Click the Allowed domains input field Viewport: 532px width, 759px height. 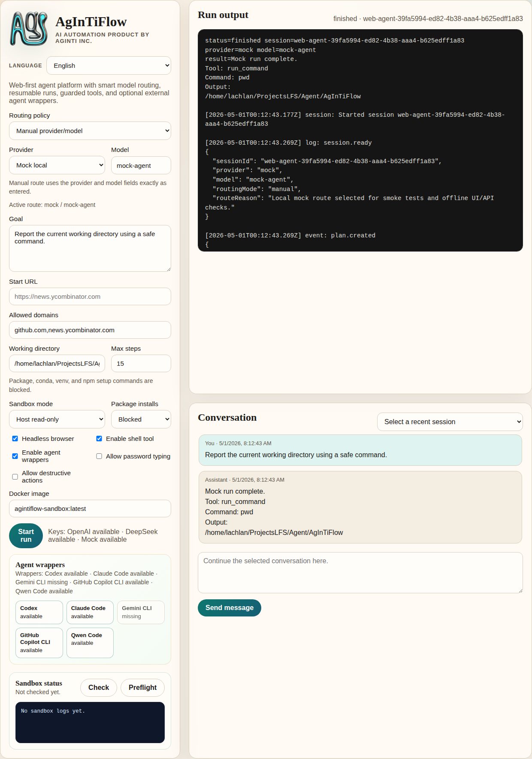click(90, 330)
